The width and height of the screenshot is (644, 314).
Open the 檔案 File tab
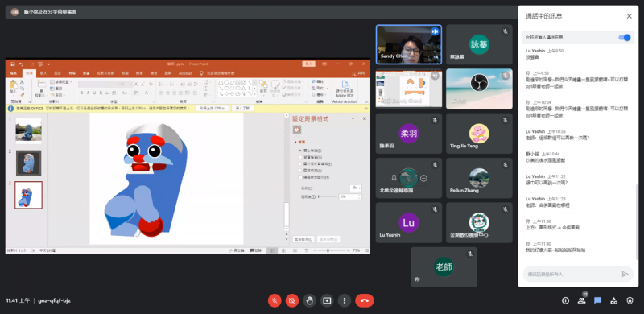point(13,73)
